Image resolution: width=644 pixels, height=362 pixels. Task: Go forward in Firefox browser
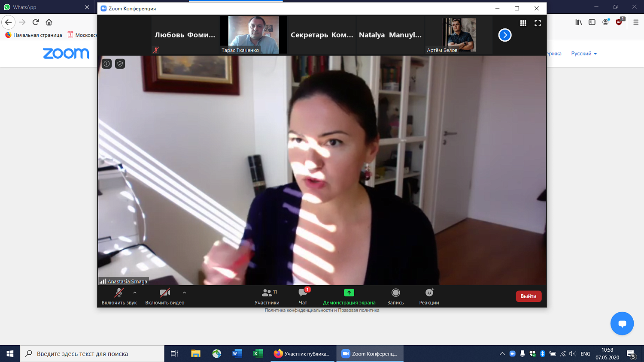point(22,22)
